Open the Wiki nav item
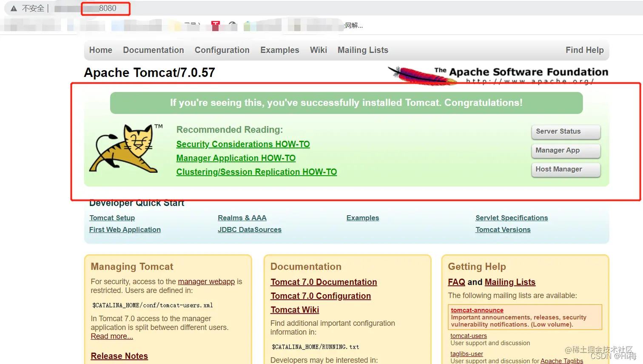Image resolution: width=643 pixels, height=364 pixels. tap(319, 50)
